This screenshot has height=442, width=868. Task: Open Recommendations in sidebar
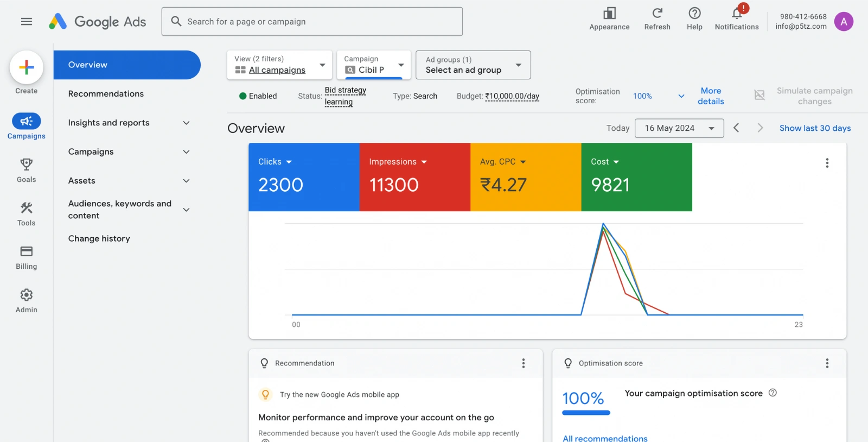click(x=106, y=94)
